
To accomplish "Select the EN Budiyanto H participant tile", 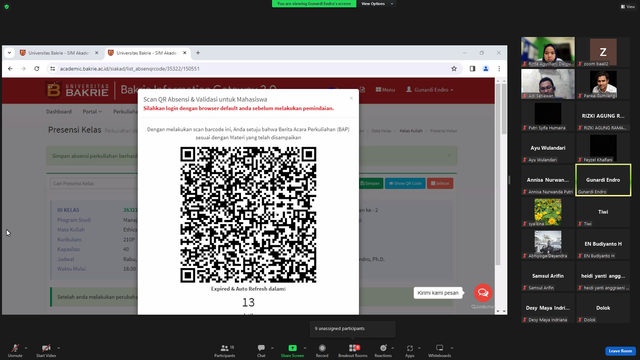I will (603, 244).
